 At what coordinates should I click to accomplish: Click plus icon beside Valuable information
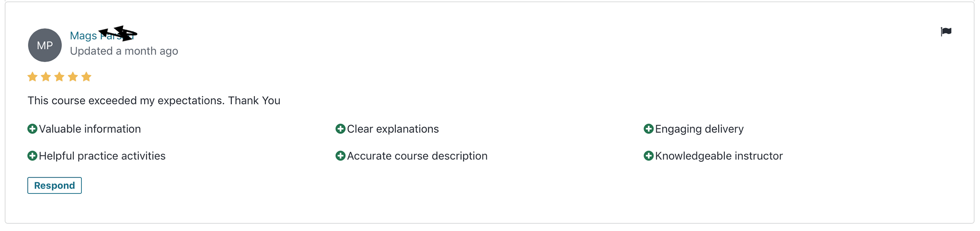[32, 129]
